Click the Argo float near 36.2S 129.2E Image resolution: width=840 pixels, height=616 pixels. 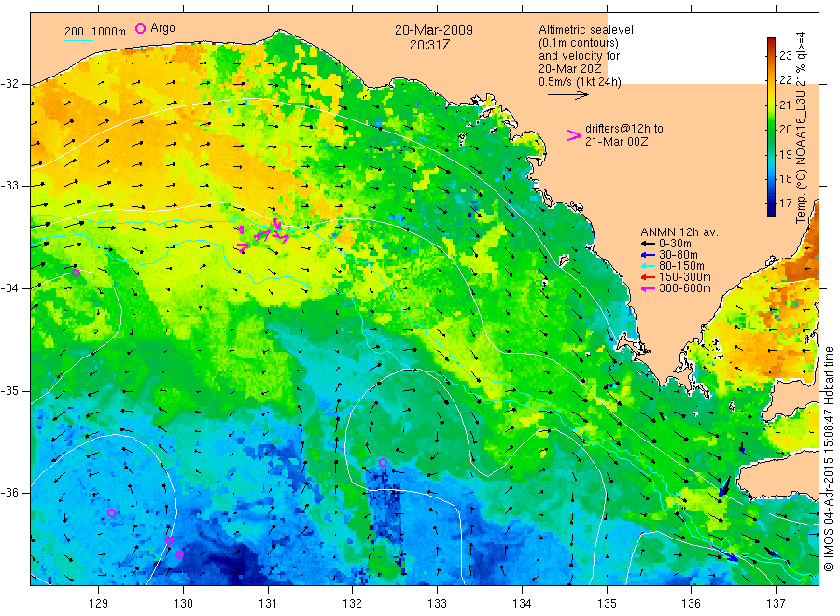coord(111,513)
